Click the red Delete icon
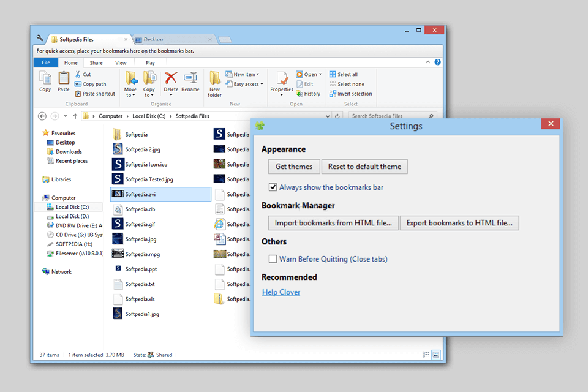 (171, 78)
